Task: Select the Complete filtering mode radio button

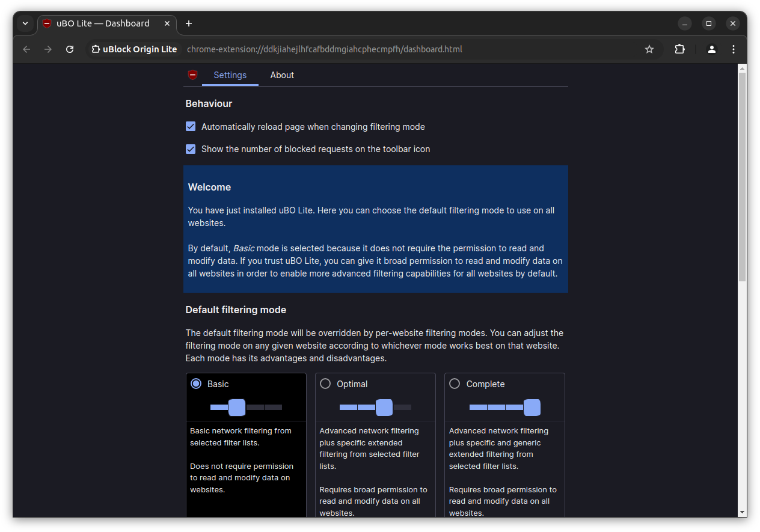Action: (455, 383)
